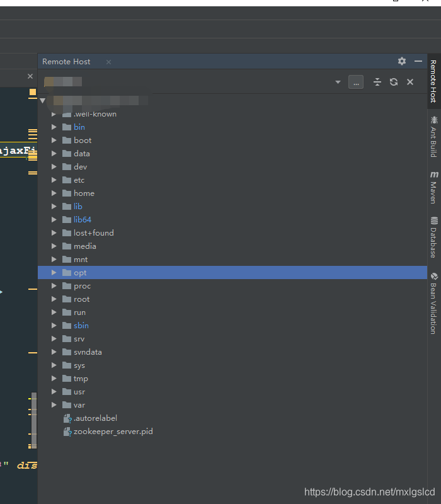This screenshot has height=504, width=441.
Task: Select the 'svndata' folder name
Action: point(88,352)
